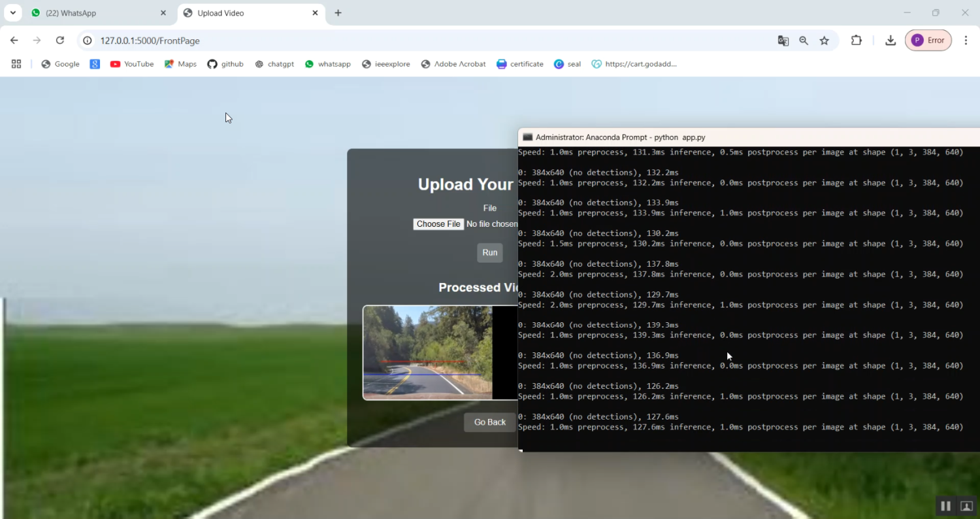Viewport: 980px width, 519px height.
Task: Click the Choose File button
Action: [438, 224]
